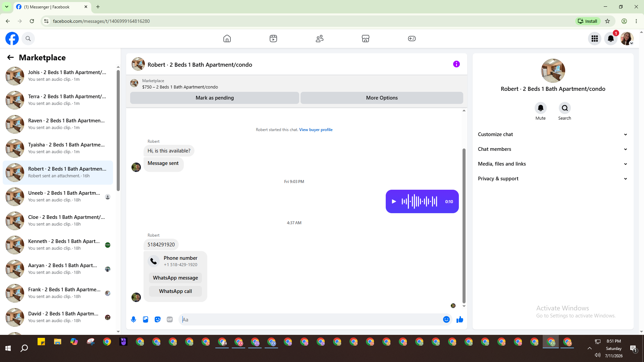The height and width of the screenshot is (362, 644).
Task: Open Sticky Notes from taskbar
Action: [41, 342]
